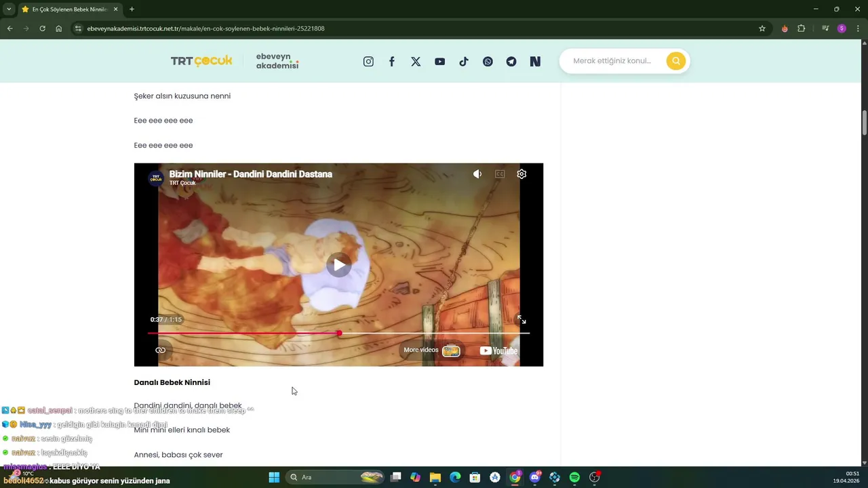Click the TRT Çocuk channel avatar in video
868x488 pixels.
[156, 178]
